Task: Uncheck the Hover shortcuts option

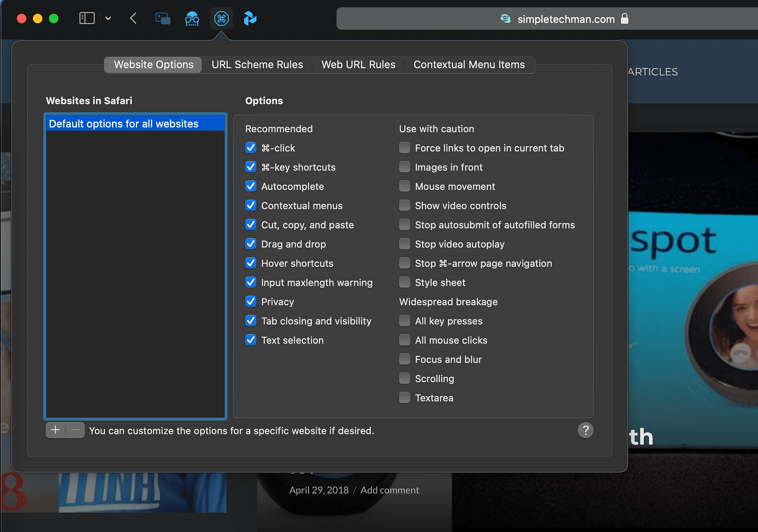Action: coord(251,263)
